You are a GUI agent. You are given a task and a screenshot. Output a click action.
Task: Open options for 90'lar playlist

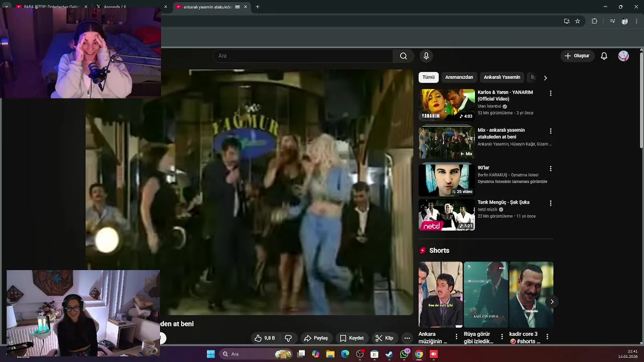(550, 169)
